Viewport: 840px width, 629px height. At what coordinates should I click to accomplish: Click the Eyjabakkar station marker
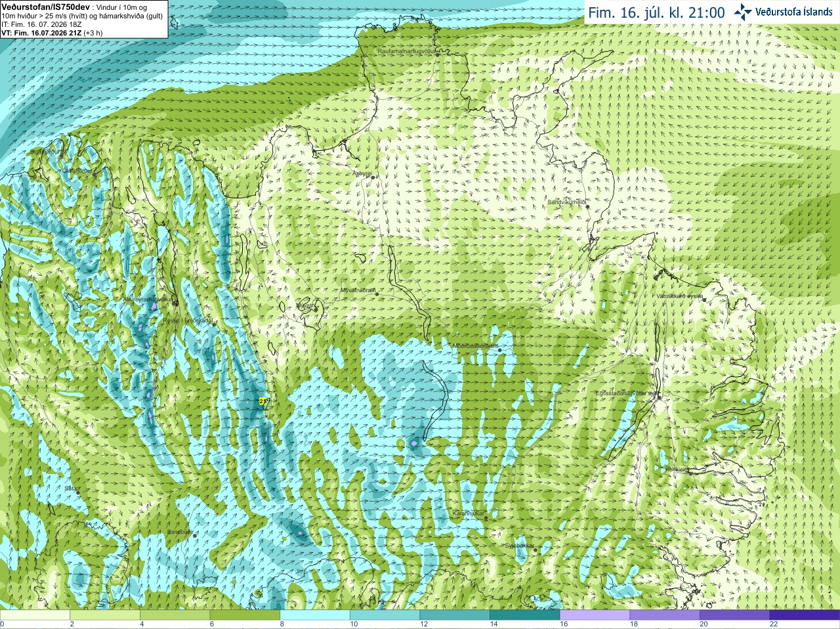(535, 550)
